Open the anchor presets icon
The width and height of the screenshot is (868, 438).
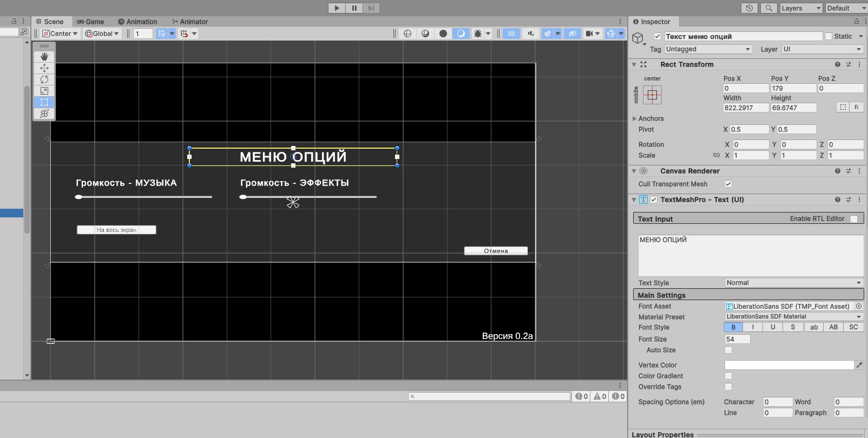point(652,95)
